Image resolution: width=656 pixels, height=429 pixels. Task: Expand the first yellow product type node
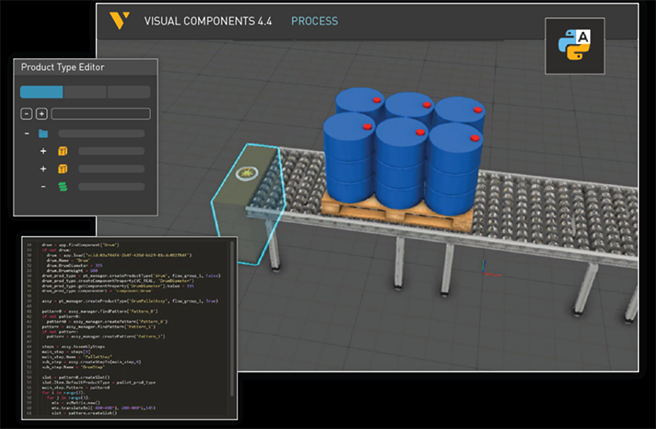[43, 151]
